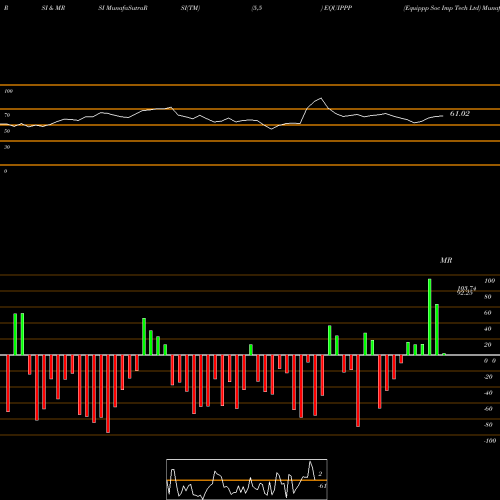This screenshot has width=500, height=500.
Task: Click the SI & MR header text
Action: coord(53,8)
